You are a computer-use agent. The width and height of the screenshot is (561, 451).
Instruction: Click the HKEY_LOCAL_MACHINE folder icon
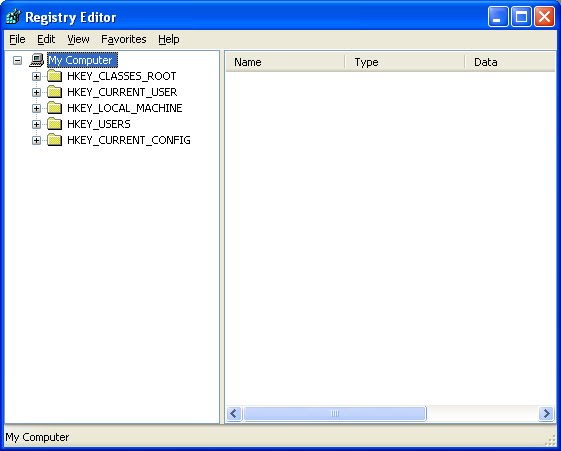pyautogui.click(x=54, y=108)
